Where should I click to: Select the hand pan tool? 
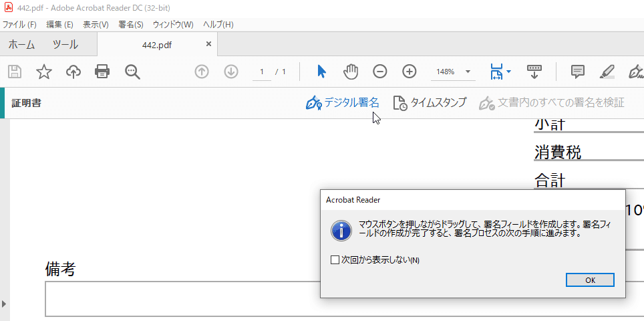click(351, 72)
